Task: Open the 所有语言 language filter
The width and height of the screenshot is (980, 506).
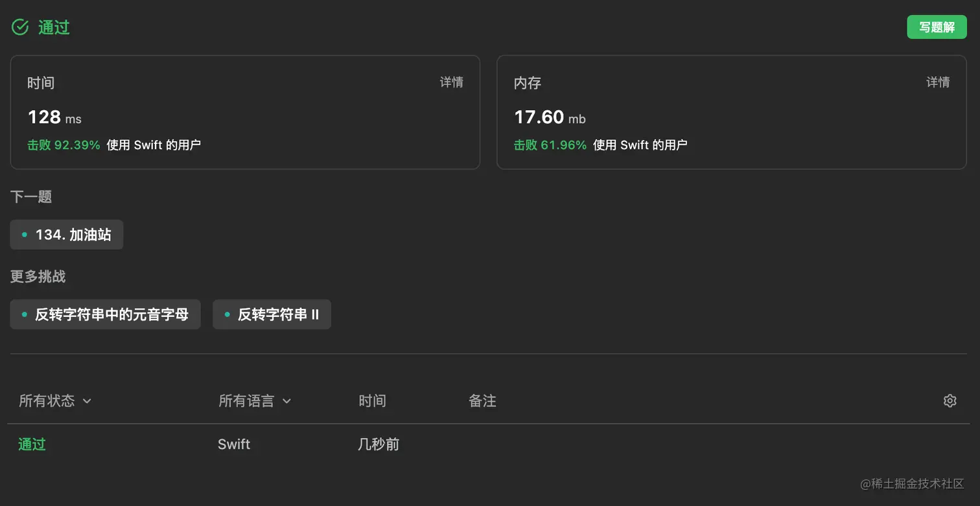Action: click(x=254, y=400)
